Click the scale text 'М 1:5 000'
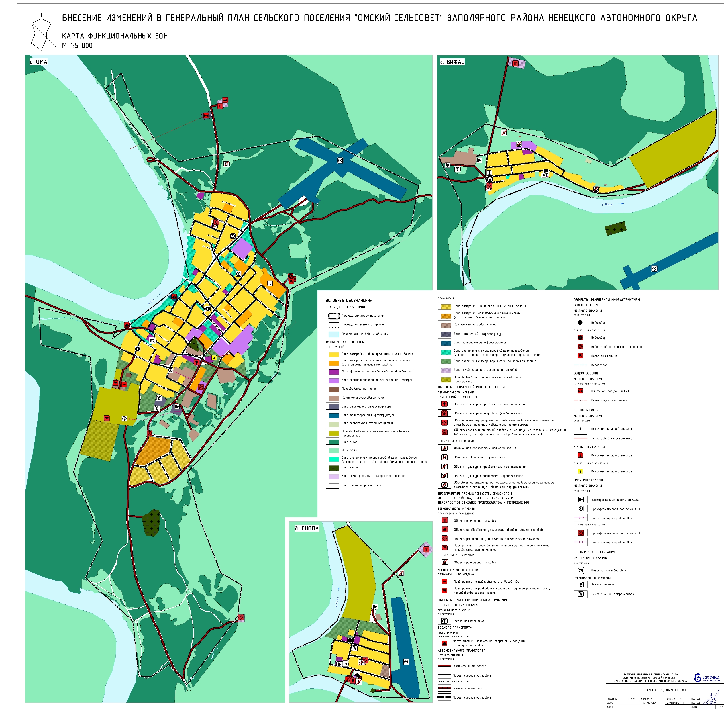The width and height of the screenshot is (728, 713). tap(77, 45)
